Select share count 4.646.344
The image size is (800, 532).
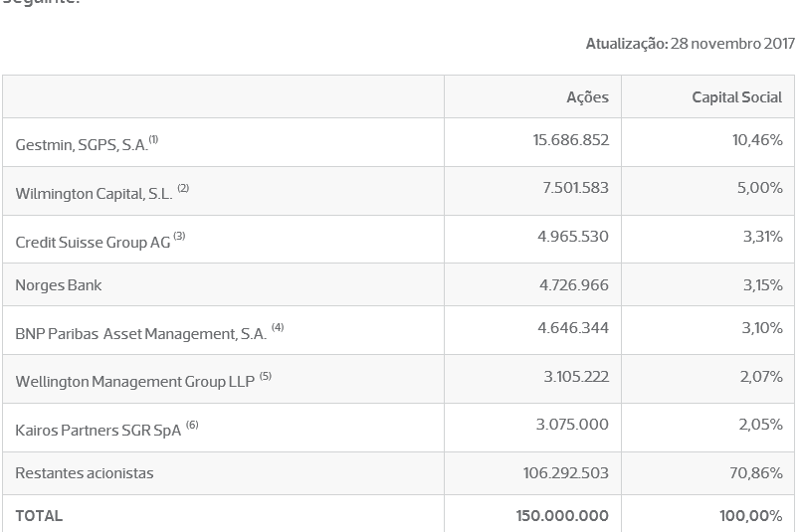pyautogui.click(x=573, y=327)
